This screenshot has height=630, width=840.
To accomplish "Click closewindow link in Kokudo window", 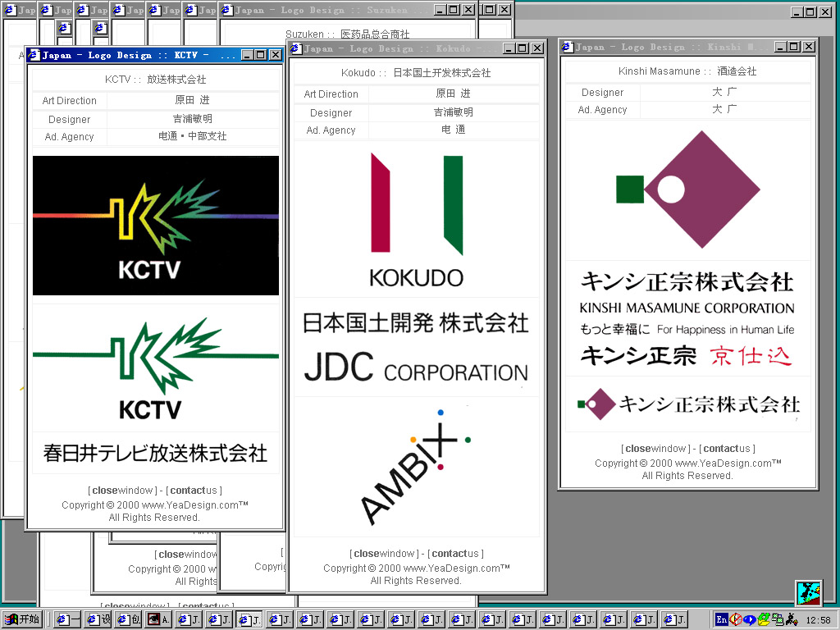I will [x=384, y=554].
